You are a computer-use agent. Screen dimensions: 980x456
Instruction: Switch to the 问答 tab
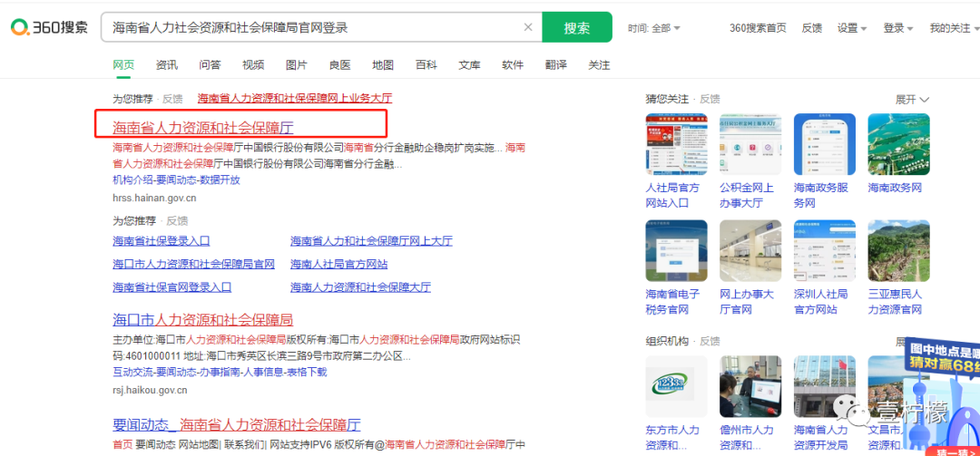coord(210,65)
